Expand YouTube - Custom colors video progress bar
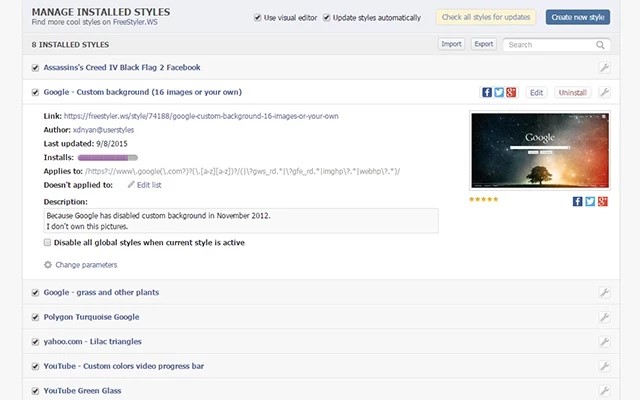The width and height of the screenshot is (640, 400). tap(124, 366)
